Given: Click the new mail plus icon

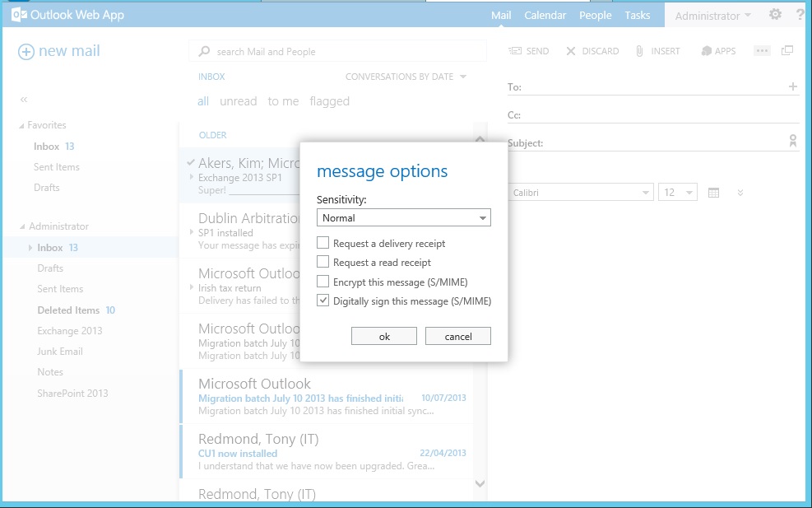Looking at the screenshot, I should click(x=26, y=51).
